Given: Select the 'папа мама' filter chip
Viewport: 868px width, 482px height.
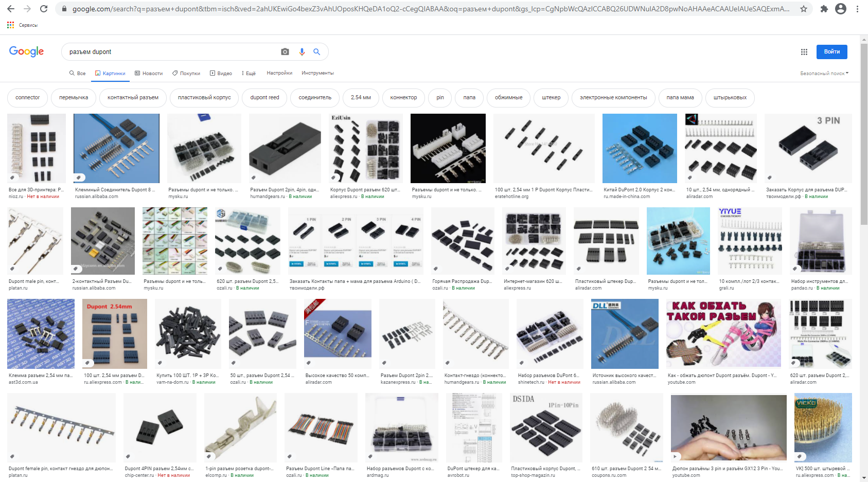Looking at the screenshot, I should click(x=680, y=98).
